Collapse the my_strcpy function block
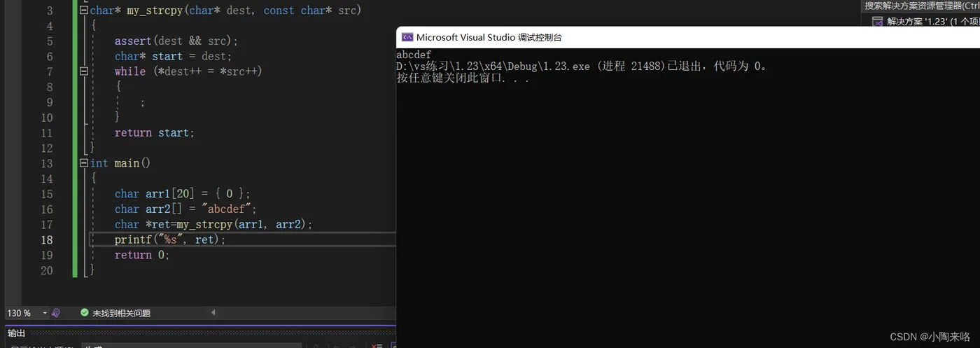 [85, 11]
